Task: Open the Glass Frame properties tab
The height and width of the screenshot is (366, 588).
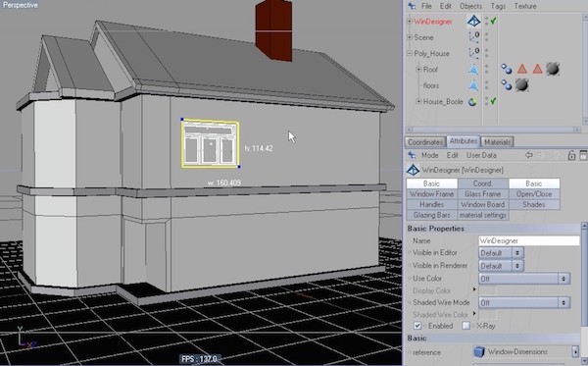Action: [x=482, y=194]
